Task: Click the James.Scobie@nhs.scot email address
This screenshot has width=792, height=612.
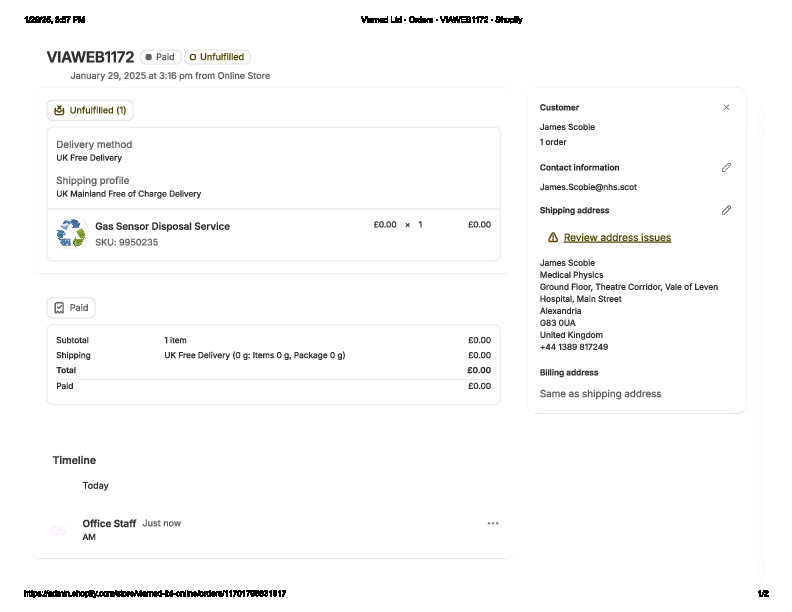Action: [587, 187]
